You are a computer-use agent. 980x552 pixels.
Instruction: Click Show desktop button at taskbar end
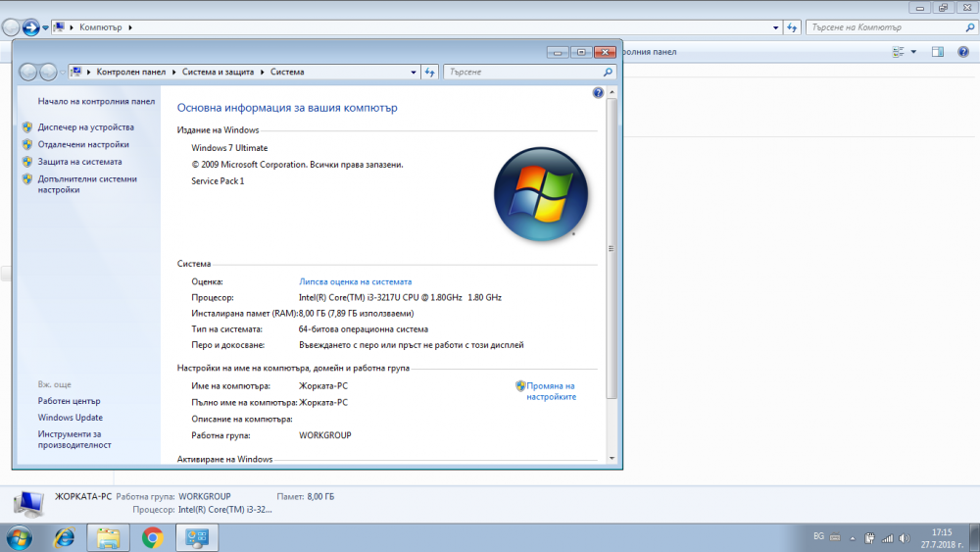tap(974, 538)
